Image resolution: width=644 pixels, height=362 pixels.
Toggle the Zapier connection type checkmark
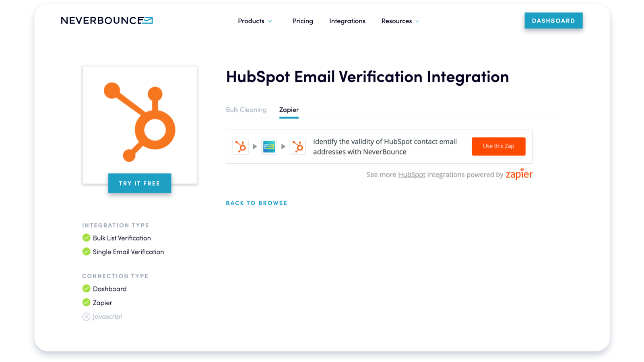(86, 302)
